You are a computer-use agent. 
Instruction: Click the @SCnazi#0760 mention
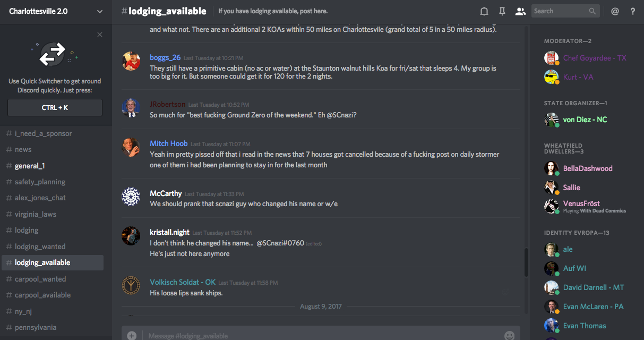pos(280,243)
